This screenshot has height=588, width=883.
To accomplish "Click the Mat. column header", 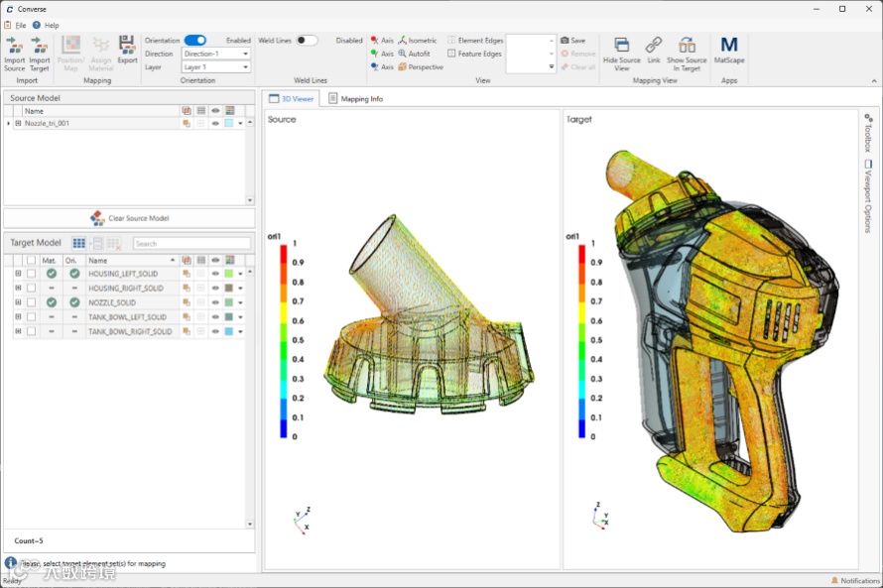I will (x=49, y=261).
